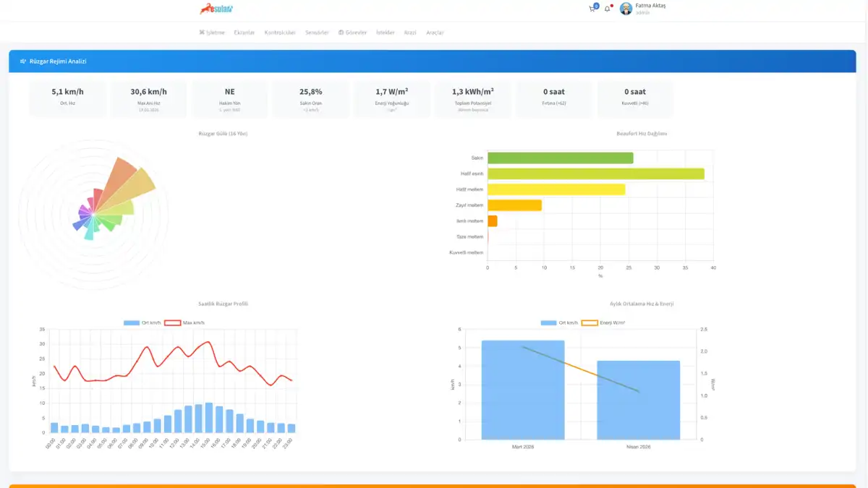Image resolution: width=868 pixels, height=488 pixels.
Task: Open the Ekranlar menu
Action: tap(244, 33)
